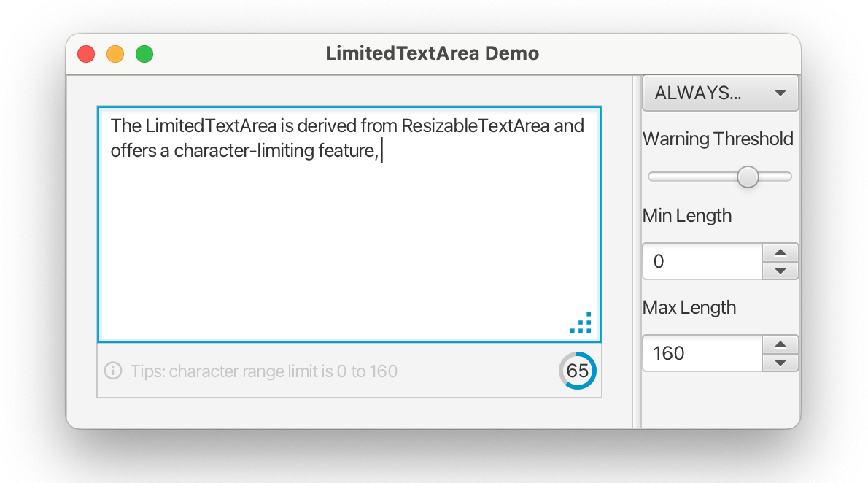The height and width of the screenshot is (483, 868).
Task: Click the circular 65 character counter
Action: (x=577, y=371)
